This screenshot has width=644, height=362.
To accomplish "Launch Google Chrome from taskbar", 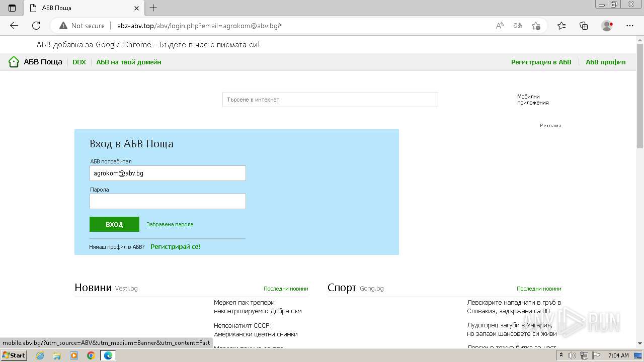I will pyautogui.click(x=91, y=355).
